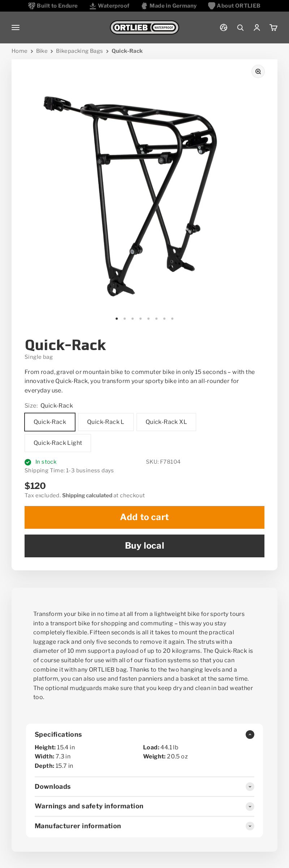Expand the Manufacturer information section

[x=250, y=826]
